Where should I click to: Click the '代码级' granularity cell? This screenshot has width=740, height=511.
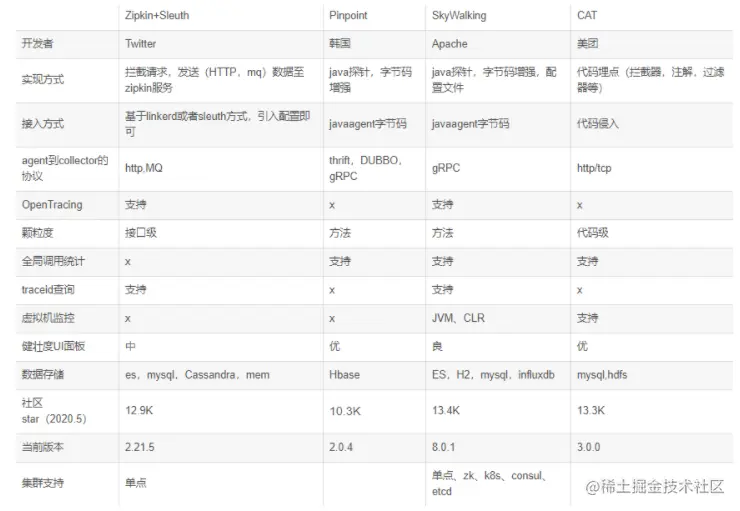click(592, 233)
